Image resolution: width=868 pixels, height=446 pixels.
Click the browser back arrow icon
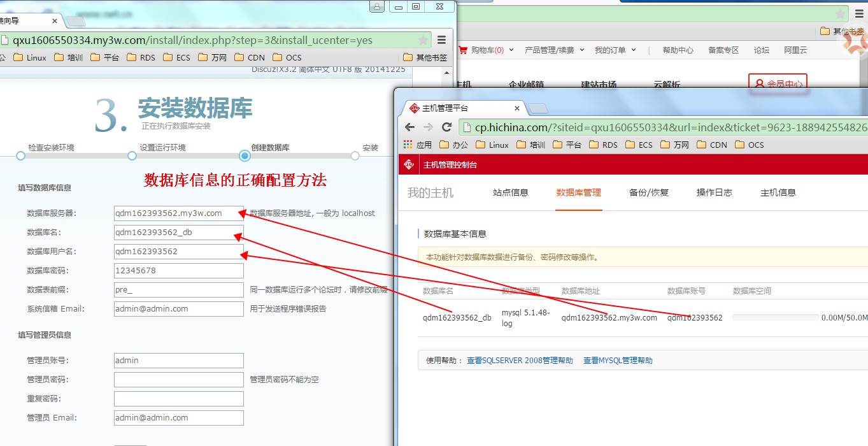click(x=410, y=127)
